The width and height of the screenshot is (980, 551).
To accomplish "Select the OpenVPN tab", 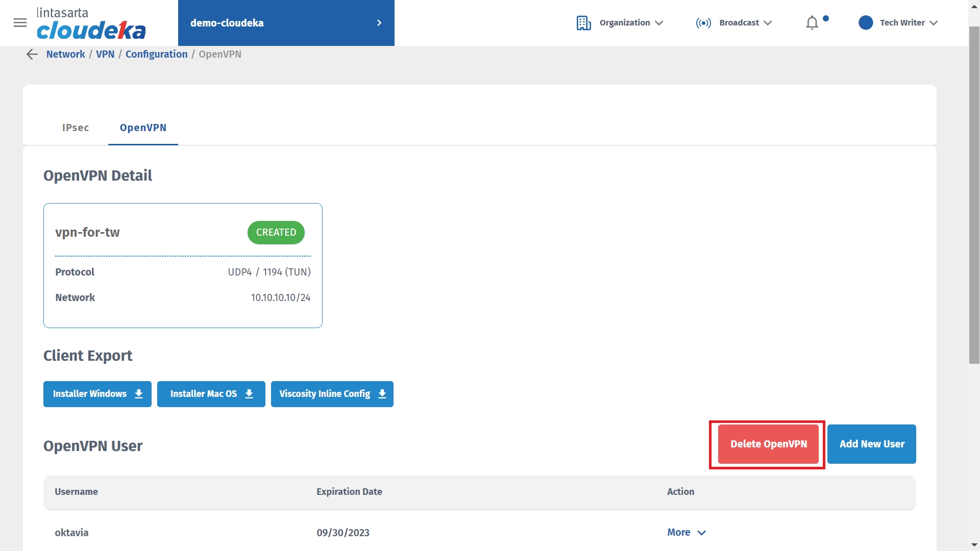I will 143,128.
